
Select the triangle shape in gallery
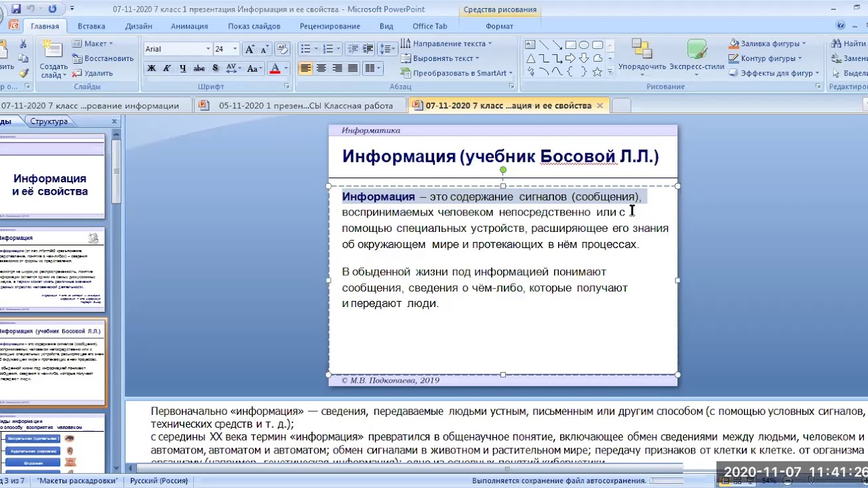pos(530,58)
